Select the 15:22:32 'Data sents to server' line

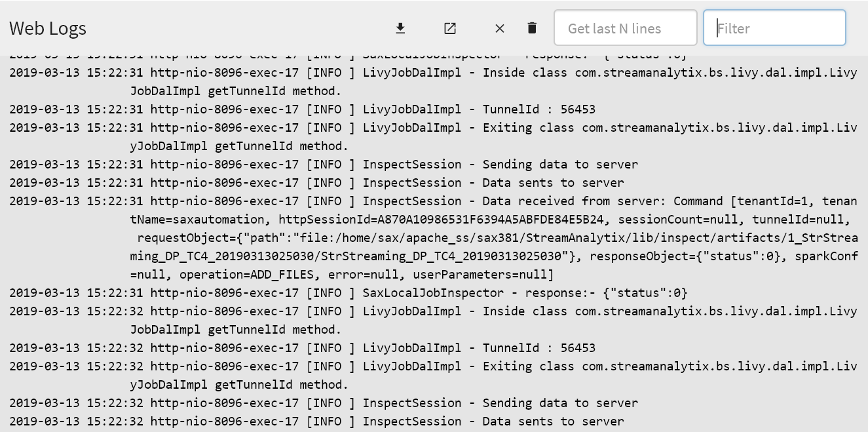pyautogui.click(x=316, y=422)
